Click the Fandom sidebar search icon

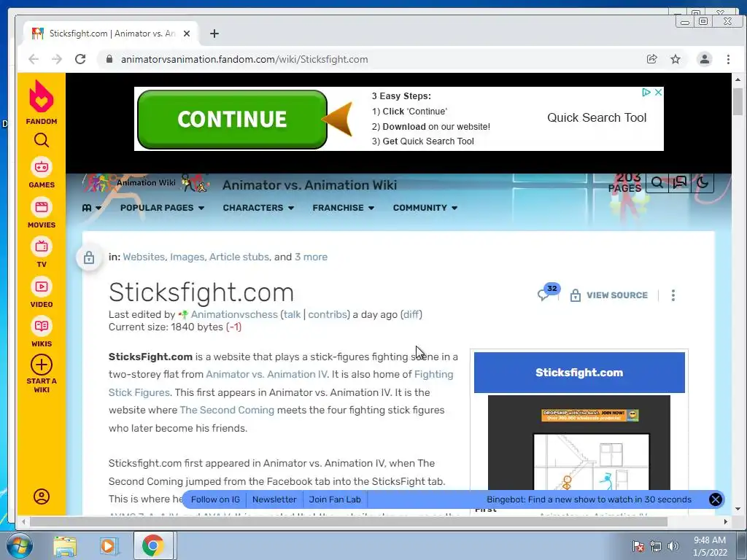click(x=42, y=140)
